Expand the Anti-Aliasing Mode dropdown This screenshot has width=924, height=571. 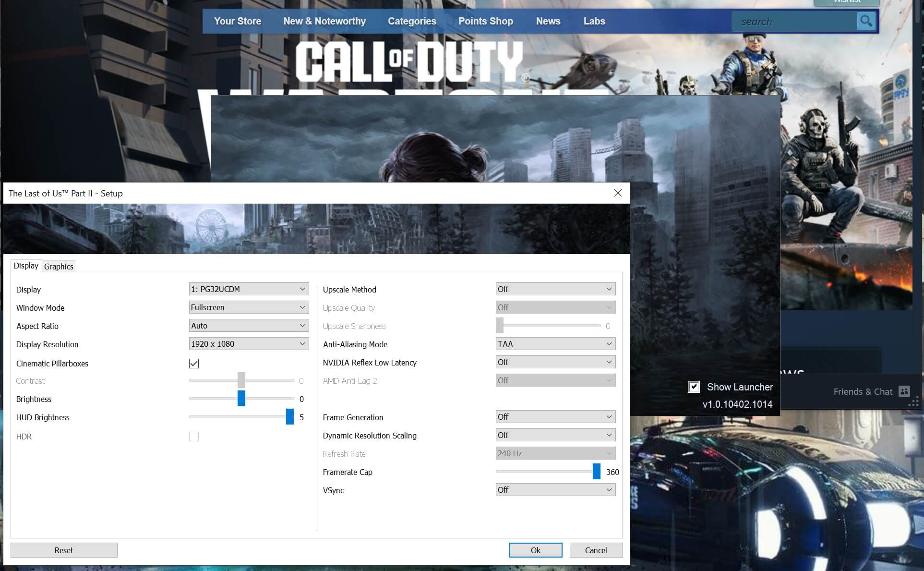(555, 344)
